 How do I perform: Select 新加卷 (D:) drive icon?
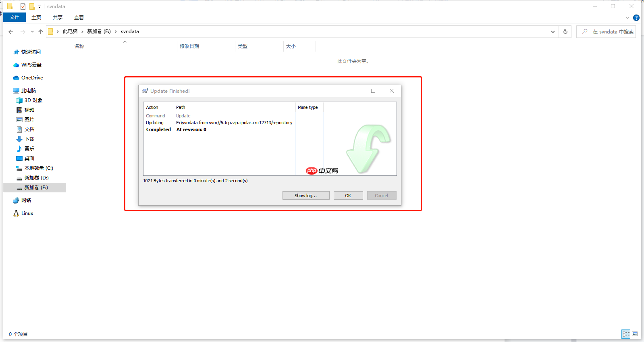[x=19, y=178]
